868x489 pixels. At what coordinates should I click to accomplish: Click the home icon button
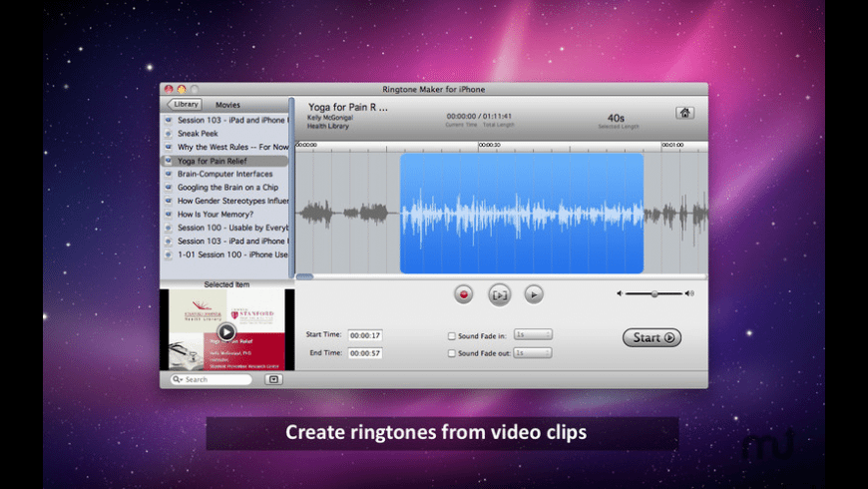pyautogui.click(x=684, y=113)
